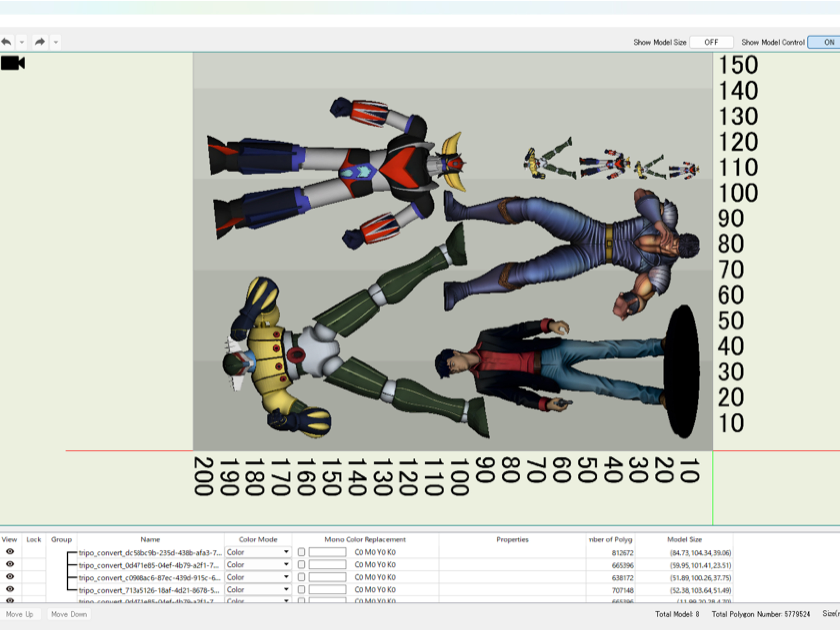Click the camera view icon
This screenshot has height=630, width=840.
pyautogui.click(x=13, y=63)
